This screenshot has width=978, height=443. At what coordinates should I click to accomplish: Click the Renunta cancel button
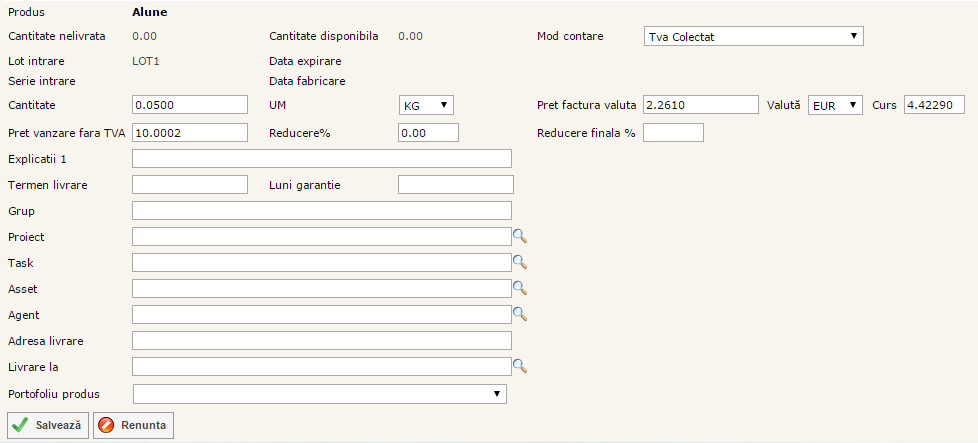(x=133, y=425)
